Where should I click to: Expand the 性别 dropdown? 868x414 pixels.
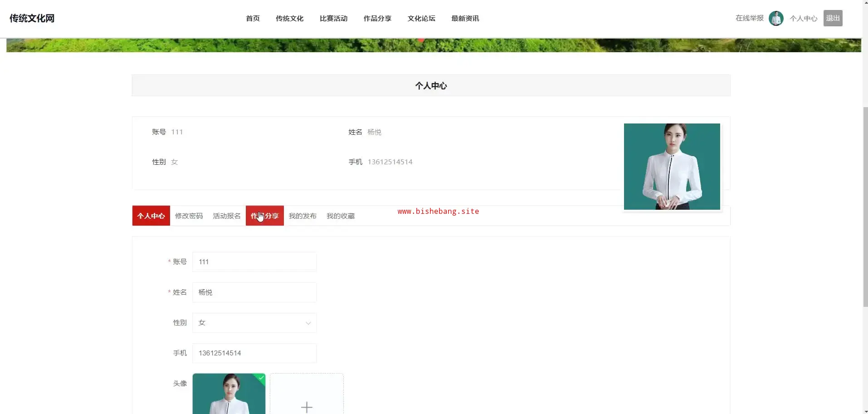(254, 323)
